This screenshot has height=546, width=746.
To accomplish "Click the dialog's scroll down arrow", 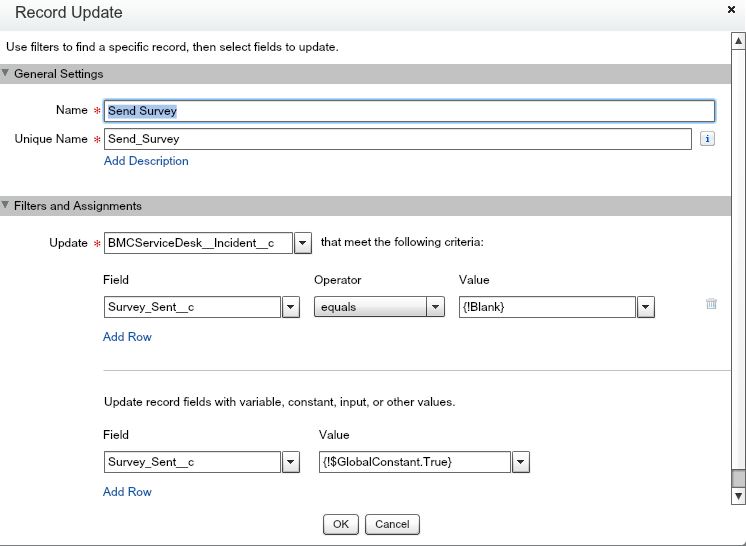I will [x=738, y=496].
